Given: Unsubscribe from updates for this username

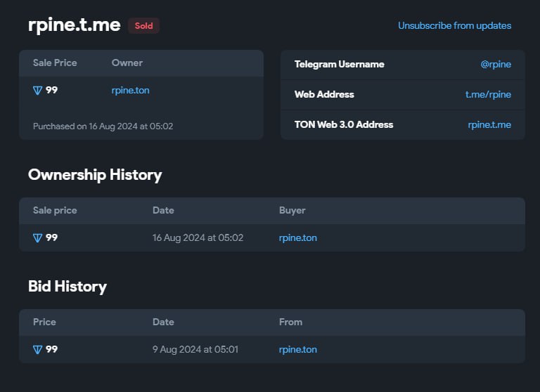Looking at the screenshot, I should point(454,25).
